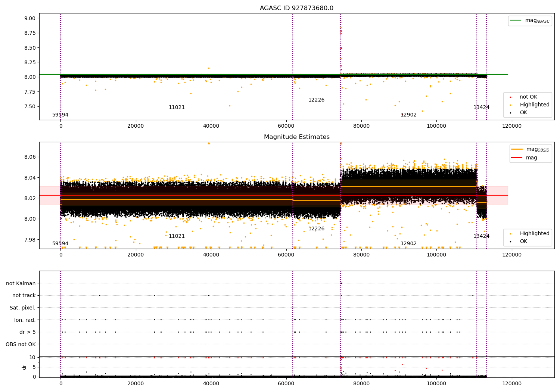The width and height of the screenshot is (560, 392).
Task: Click x-axis tick 60000 under the dr plot
Action: [286, 384]
